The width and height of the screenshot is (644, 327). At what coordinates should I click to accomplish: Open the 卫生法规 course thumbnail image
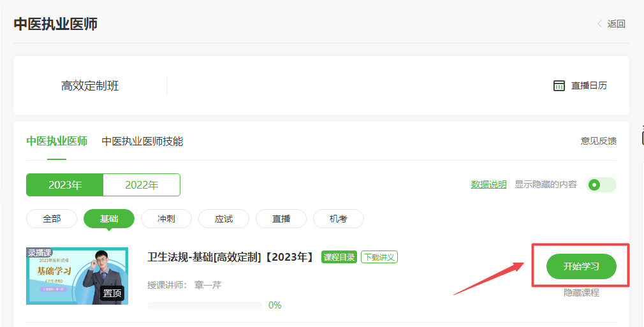point(77,276)
